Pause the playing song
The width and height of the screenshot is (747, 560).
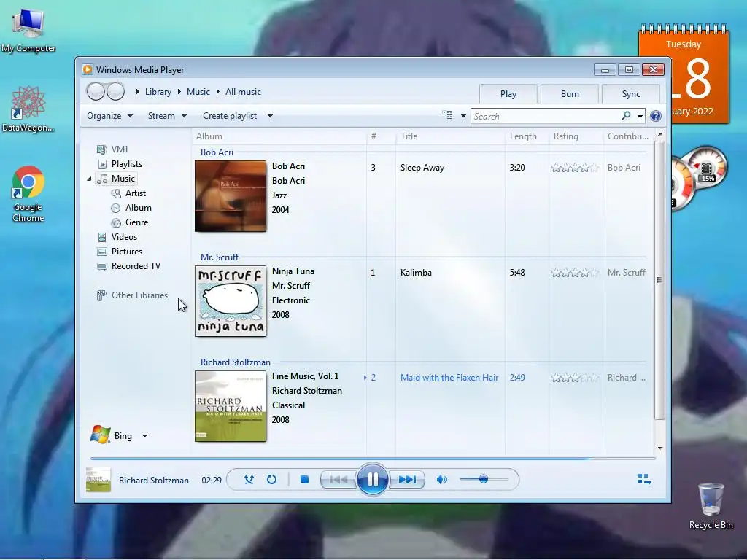coord(373,479)
